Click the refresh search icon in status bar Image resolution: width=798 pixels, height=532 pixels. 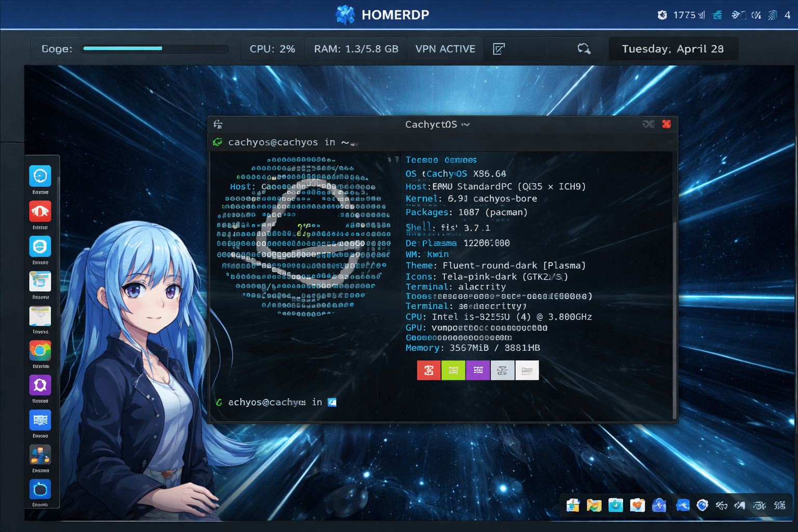point(584,49)
